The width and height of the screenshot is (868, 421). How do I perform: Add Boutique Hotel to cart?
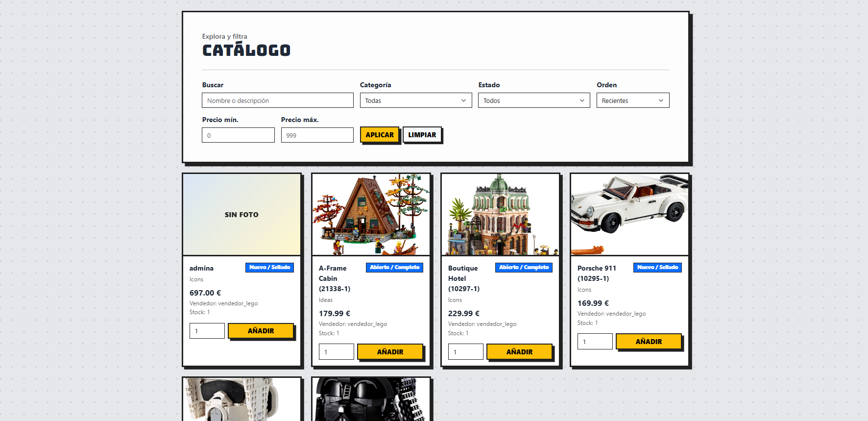point(519,352)
